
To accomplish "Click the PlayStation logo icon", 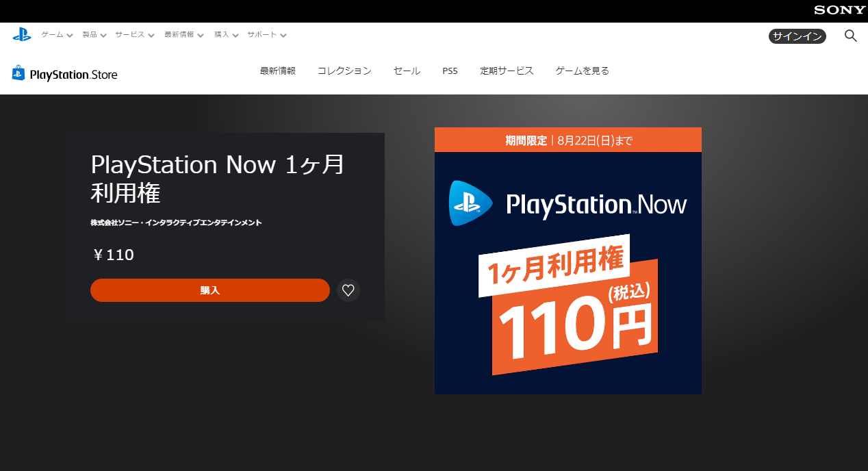I will [x=22, y=34].
